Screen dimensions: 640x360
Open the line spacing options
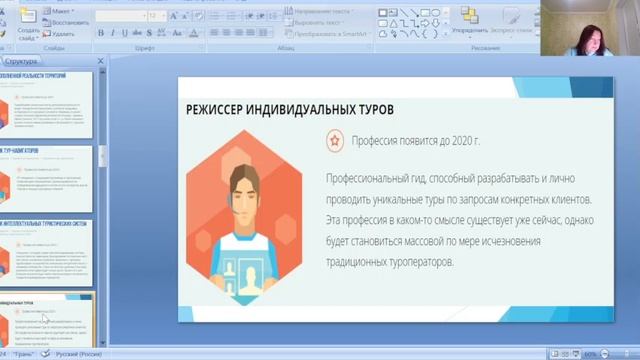pos(274,16)
